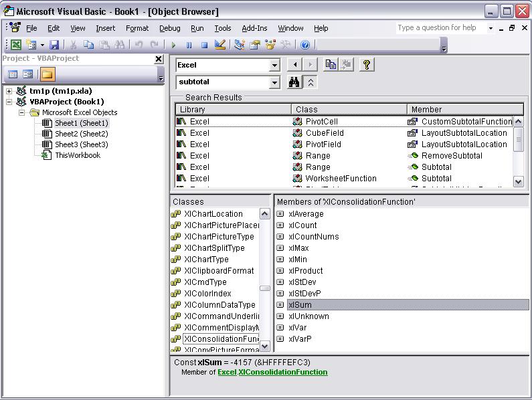
Task: Click the Find binoculars in main toolbar
Action: [x=119, y=44]
